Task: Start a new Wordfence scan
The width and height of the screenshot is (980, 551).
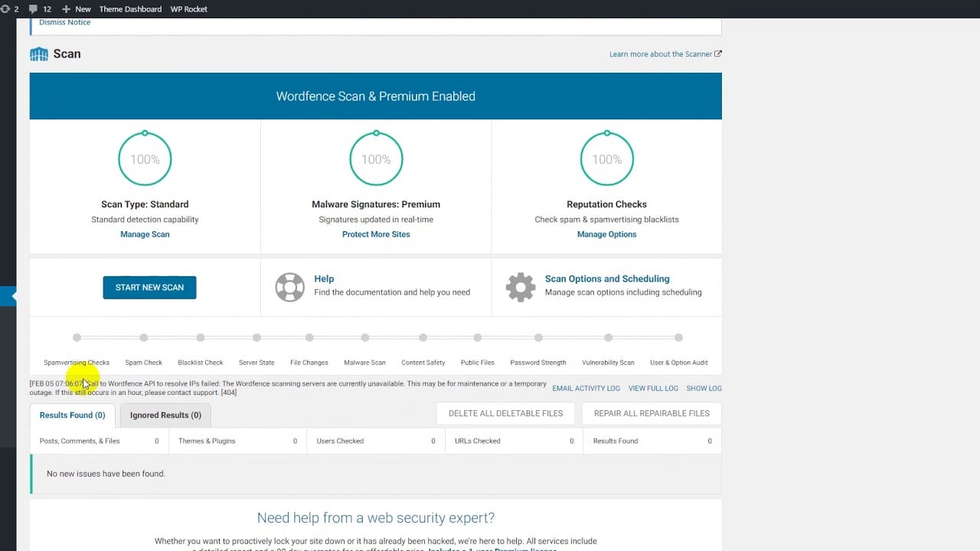Action: (x=149, y=288)
